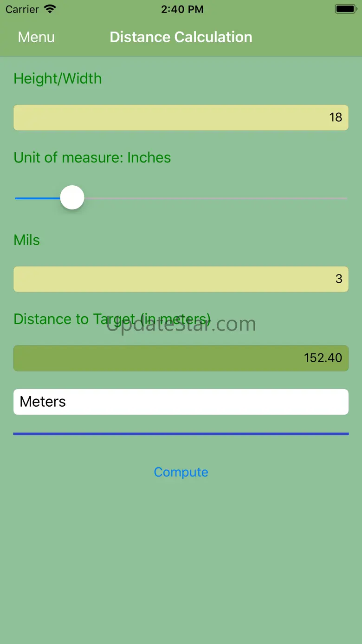362x644 pixels.
Task: Tap the Unit of measure: Inches label
Action: pos(92,157)
